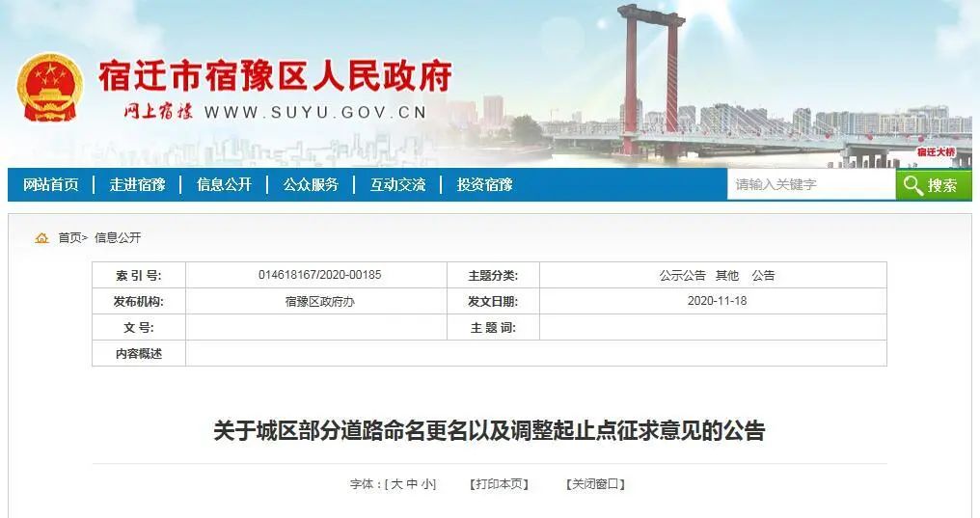
Task: Click the 关闭窗口 link
Action: click(595, 484)
